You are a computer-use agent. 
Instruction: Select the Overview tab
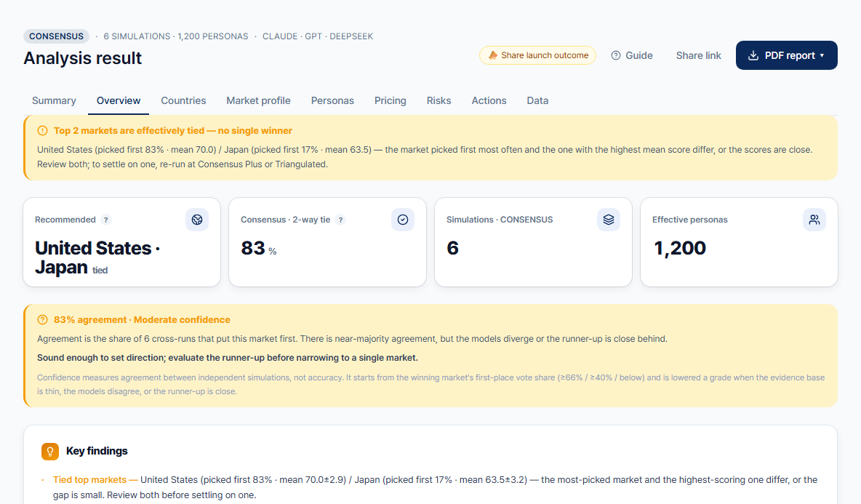[119, 100]
